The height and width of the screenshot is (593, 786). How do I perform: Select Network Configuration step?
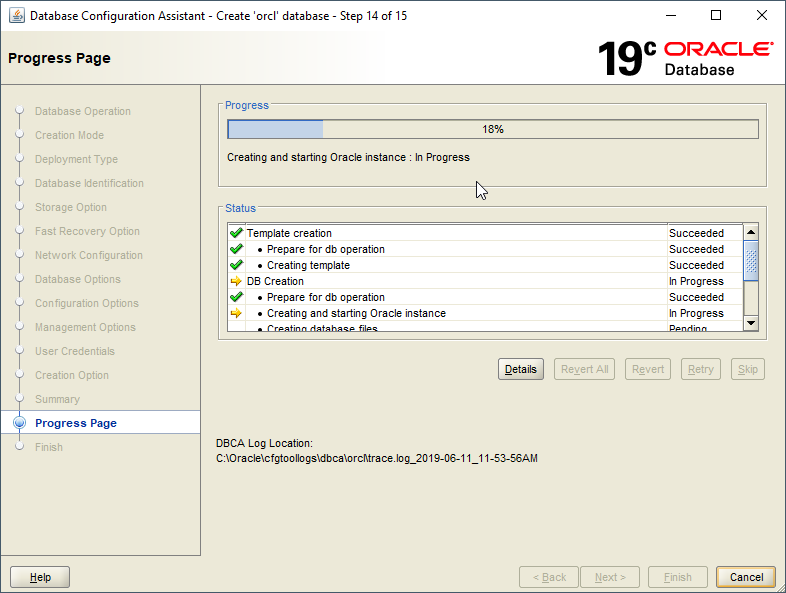pos(89,256)
